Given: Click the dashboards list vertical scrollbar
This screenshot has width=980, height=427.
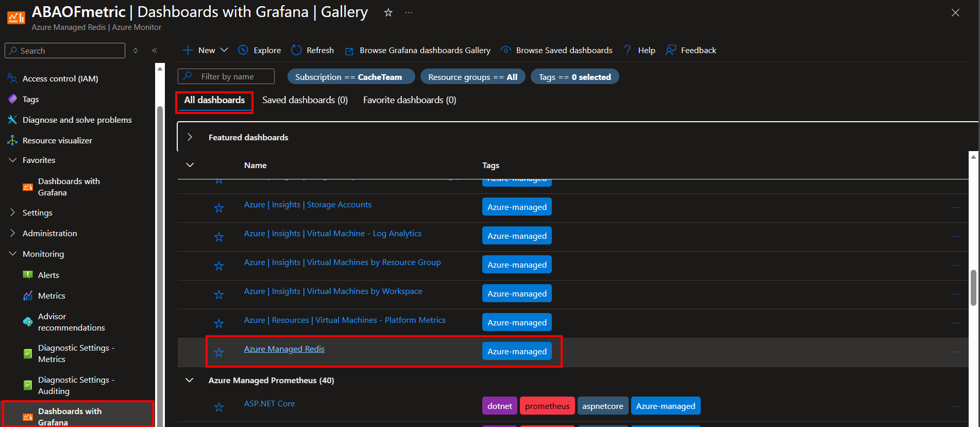Looking at the screenshot, I should 973,288.
